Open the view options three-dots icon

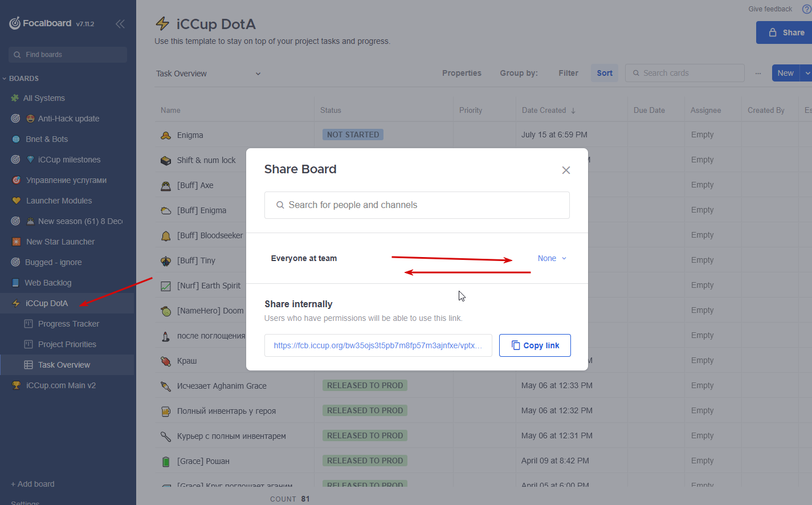click(758, 74)
